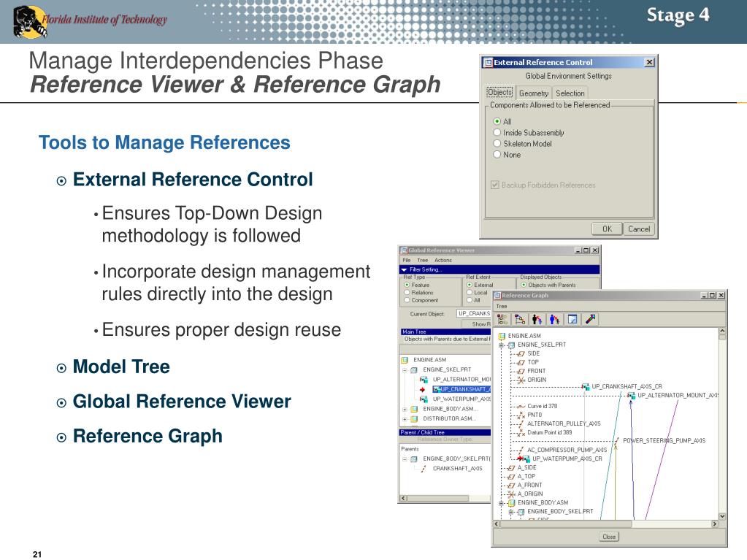Choose the Local Ref Extent option
Viewport: 747px width, 560px height.
click(470, 292)
